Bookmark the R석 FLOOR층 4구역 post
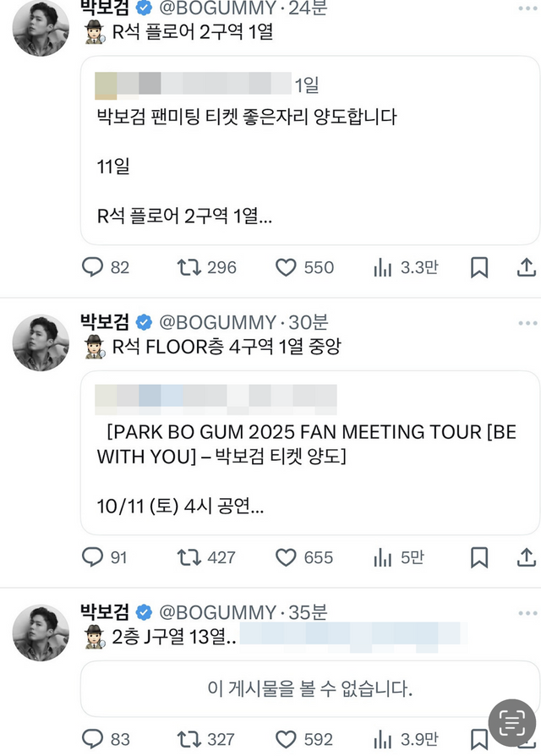 click(478, 557)
